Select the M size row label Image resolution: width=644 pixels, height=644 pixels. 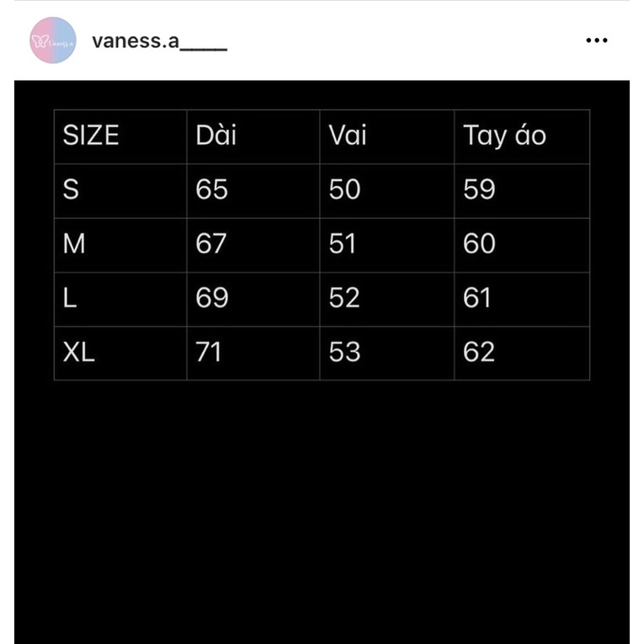pyautogui.click(x=120, y=245)
